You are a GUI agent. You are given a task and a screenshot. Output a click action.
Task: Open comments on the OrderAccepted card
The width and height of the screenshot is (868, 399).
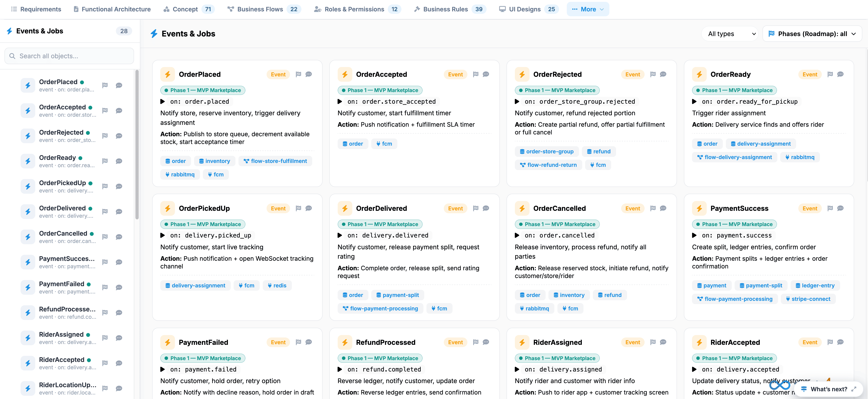tap(486, 74)
